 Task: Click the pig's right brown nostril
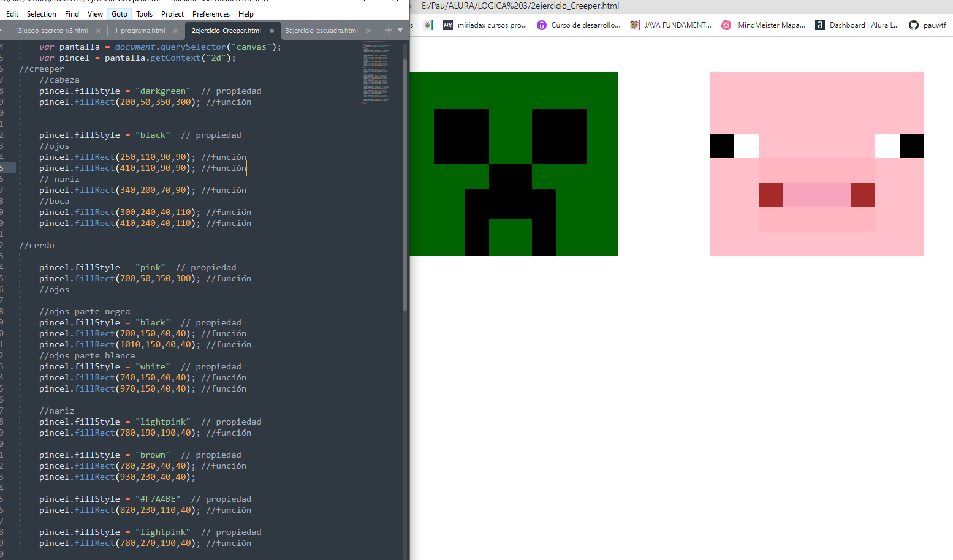click(863, 195)
